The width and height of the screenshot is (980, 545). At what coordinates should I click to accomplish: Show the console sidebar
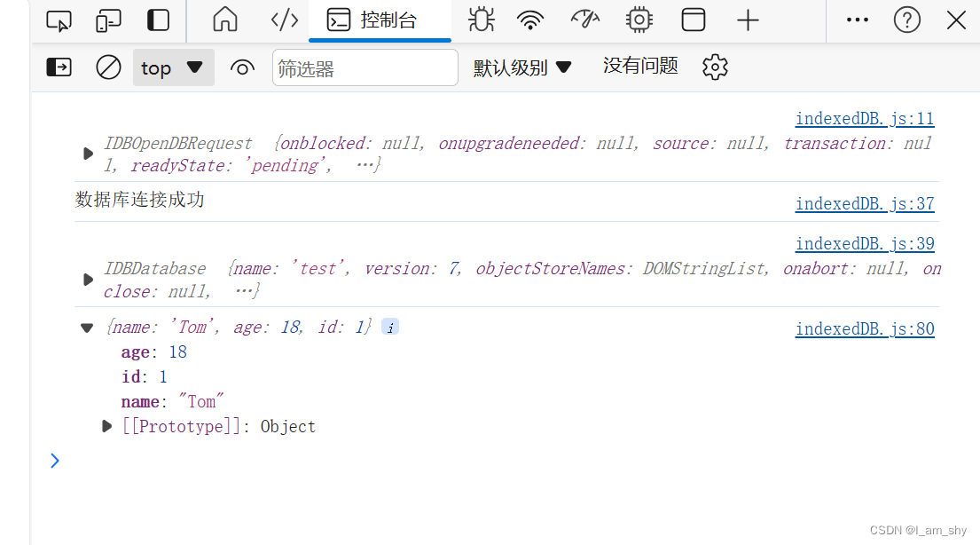(58, 67)
